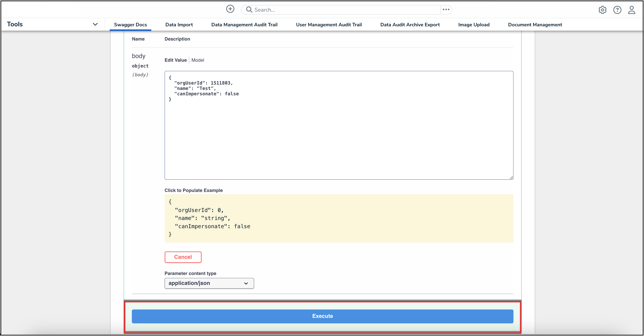Image resolution: width=644 pixels, height=336 pixels.
Task: Open the user profile icon
Action: 631,10
